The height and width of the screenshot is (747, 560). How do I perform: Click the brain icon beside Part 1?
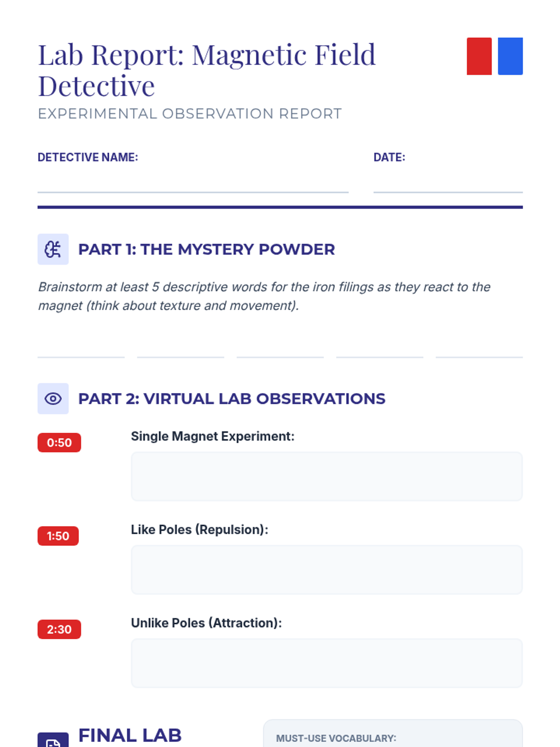pos(53,249)
